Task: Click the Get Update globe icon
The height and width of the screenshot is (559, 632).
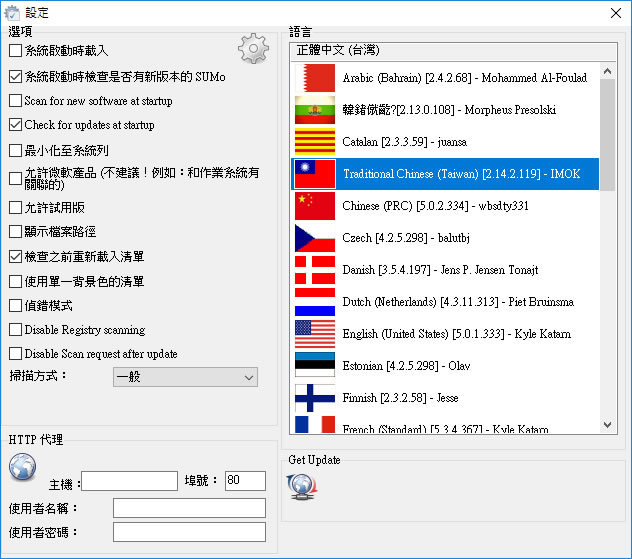Action: (302, 487)
